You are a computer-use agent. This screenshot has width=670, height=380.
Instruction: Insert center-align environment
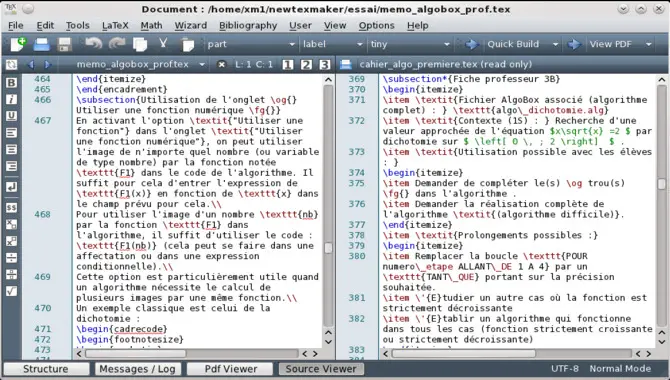[12, 150]
